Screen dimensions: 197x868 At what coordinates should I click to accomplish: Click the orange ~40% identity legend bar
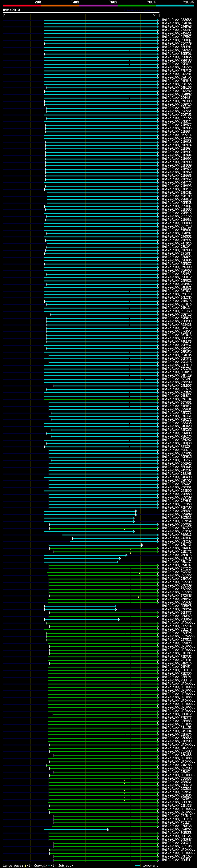(x=60, y=6)
